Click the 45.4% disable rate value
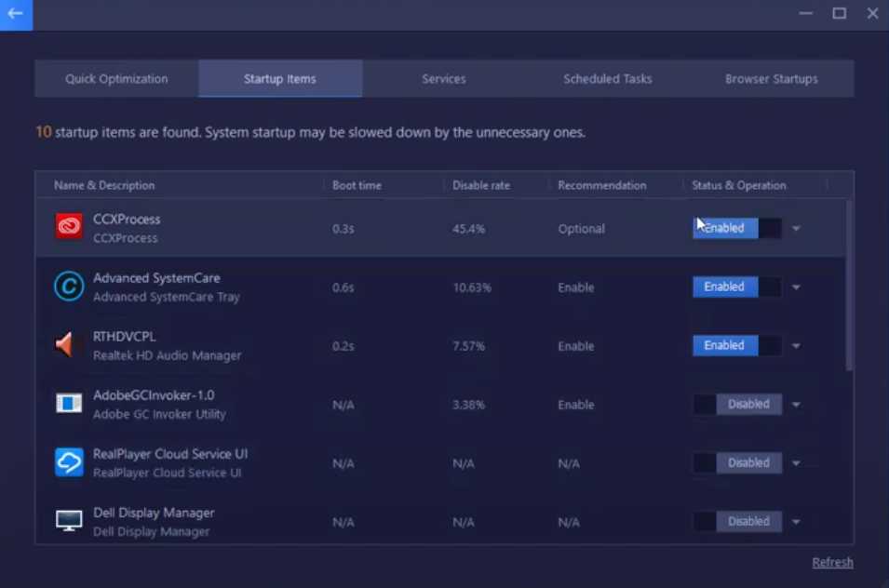This screenshot has height=588, width=889. (x=468, y=229)
